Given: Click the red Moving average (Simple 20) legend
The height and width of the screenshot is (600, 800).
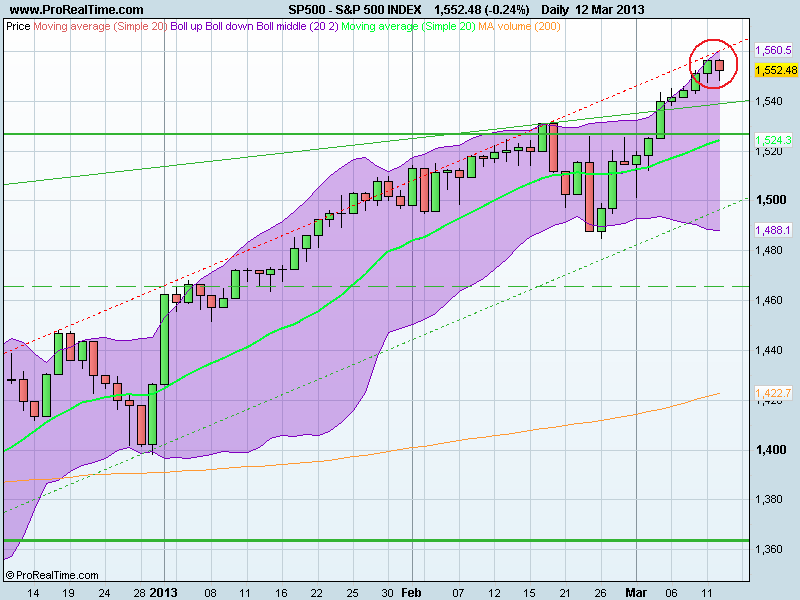Looking at the screenshot, I should [101, 26].
